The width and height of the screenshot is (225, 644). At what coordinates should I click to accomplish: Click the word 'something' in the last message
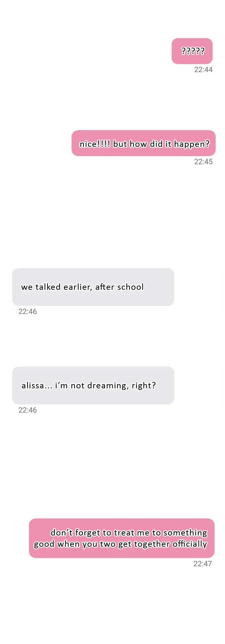[185, 533]
